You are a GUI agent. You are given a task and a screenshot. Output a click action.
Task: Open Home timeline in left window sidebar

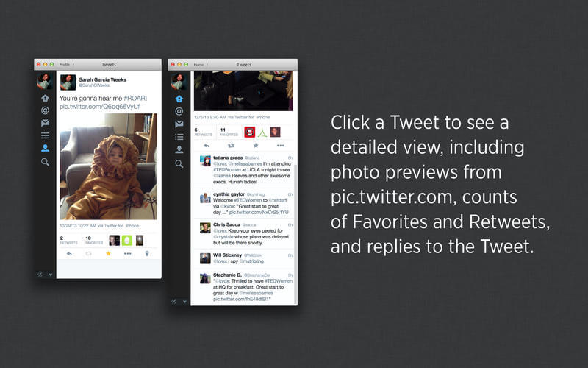pyautogui.click(x=45, y=98)
